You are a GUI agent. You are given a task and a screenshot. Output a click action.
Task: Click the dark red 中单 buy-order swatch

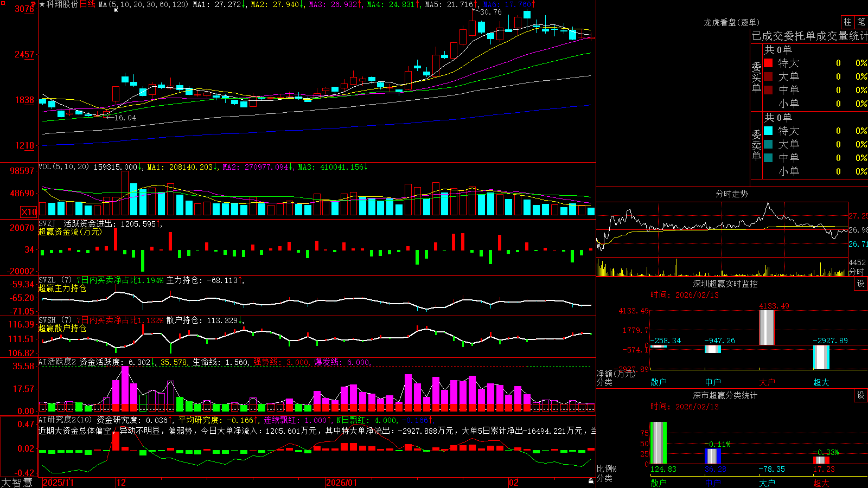[x=768, y=90]
